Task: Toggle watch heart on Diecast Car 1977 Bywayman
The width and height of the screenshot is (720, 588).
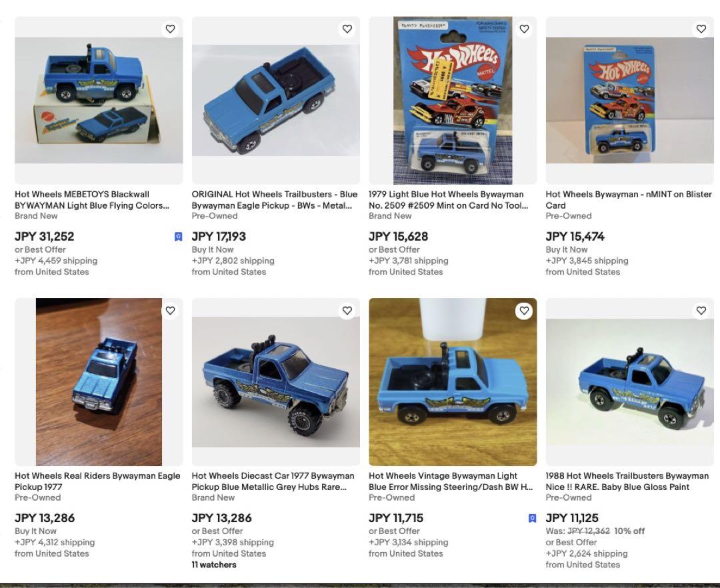Action: 347,311
